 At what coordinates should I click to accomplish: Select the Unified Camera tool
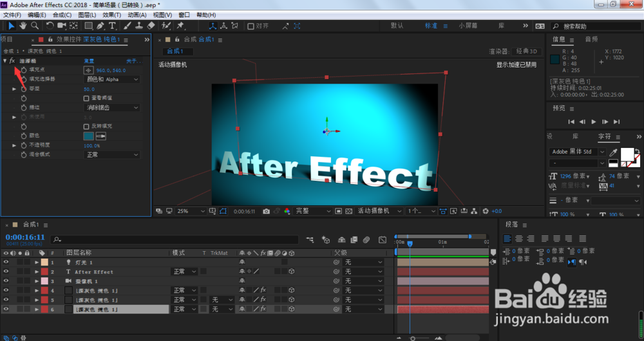point(62,26)
